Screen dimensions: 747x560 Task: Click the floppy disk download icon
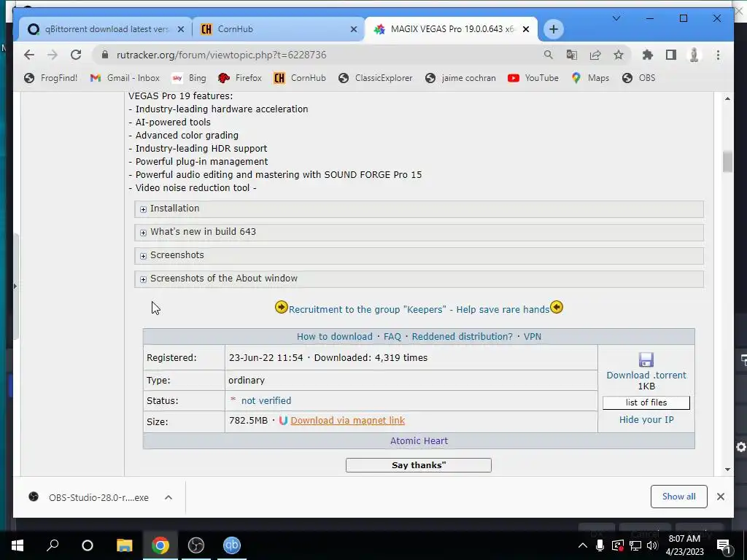point(646,359)
